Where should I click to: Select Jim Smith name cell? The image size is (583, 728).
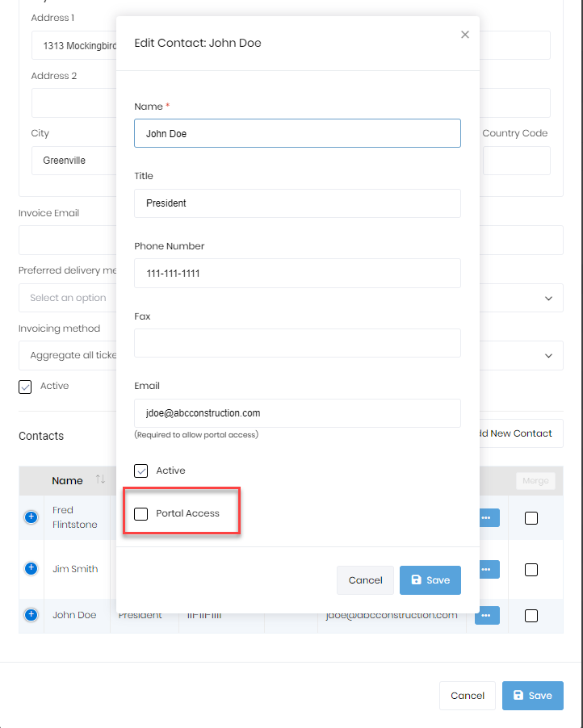click(77, 569)
